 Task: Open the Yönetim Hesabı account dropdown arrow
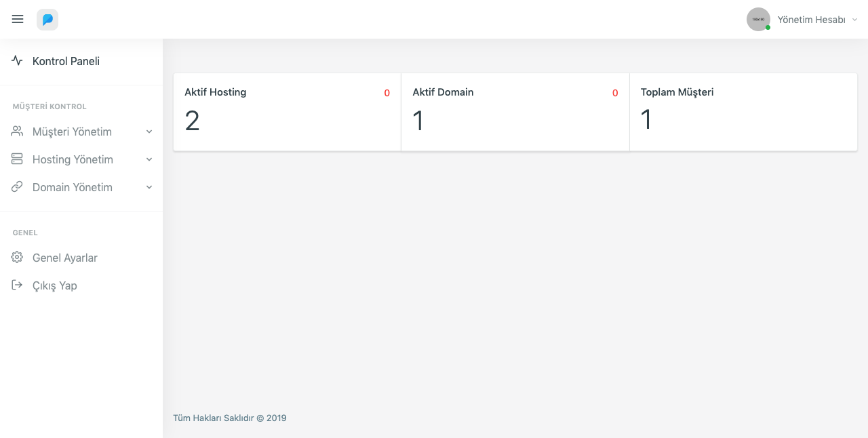(854, 20)
